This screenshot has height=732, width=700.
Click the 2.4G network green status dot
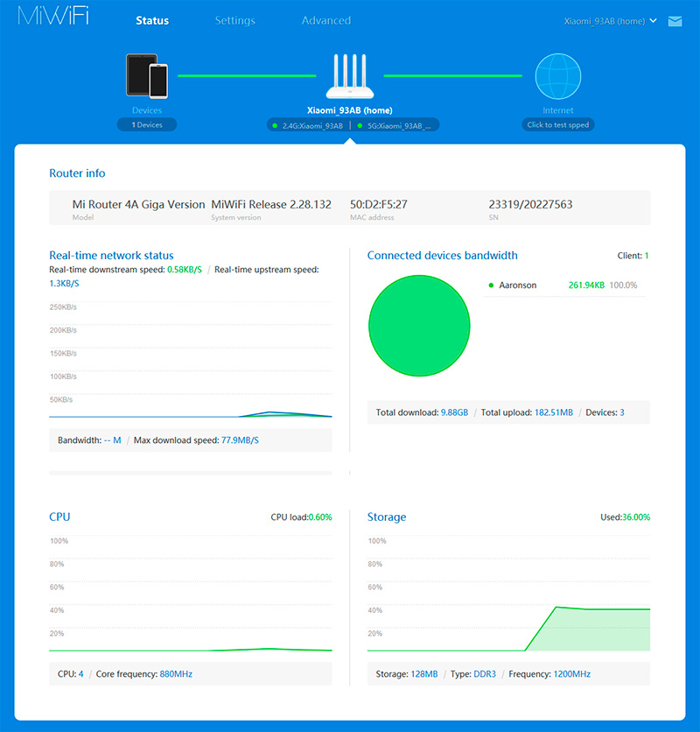pyautogui.click(x=275, y=126)
